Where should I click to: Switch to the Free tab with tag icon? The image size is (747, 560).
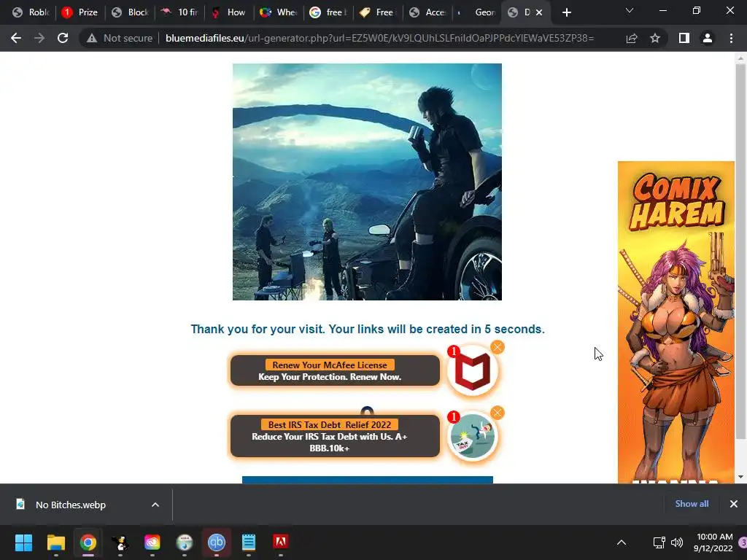(377, 12)
